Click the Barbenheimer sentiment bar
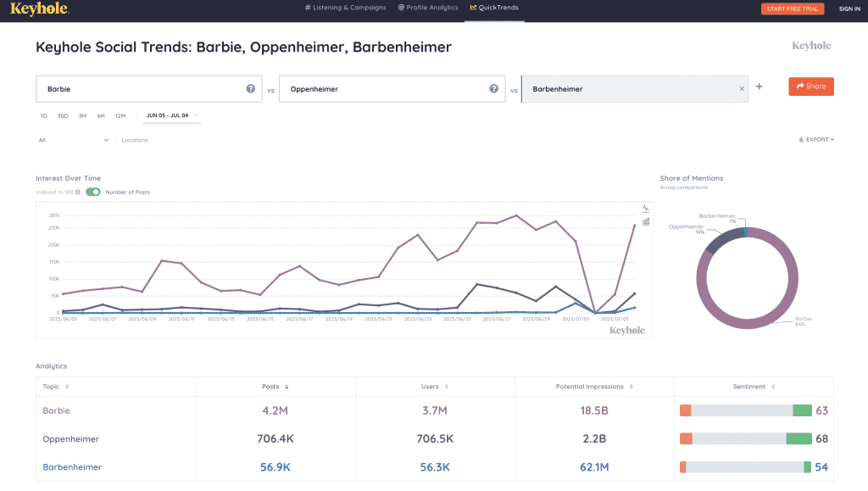The width and height of the screenshot is (868, 491). 746,466
